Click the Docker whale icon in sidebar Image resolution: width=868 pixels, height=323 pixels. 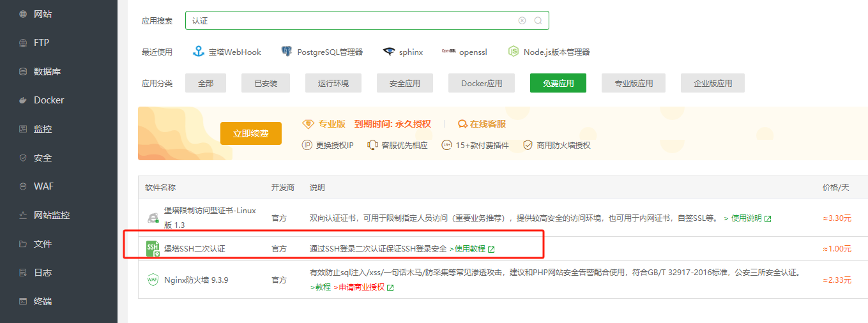coord(23,100)
